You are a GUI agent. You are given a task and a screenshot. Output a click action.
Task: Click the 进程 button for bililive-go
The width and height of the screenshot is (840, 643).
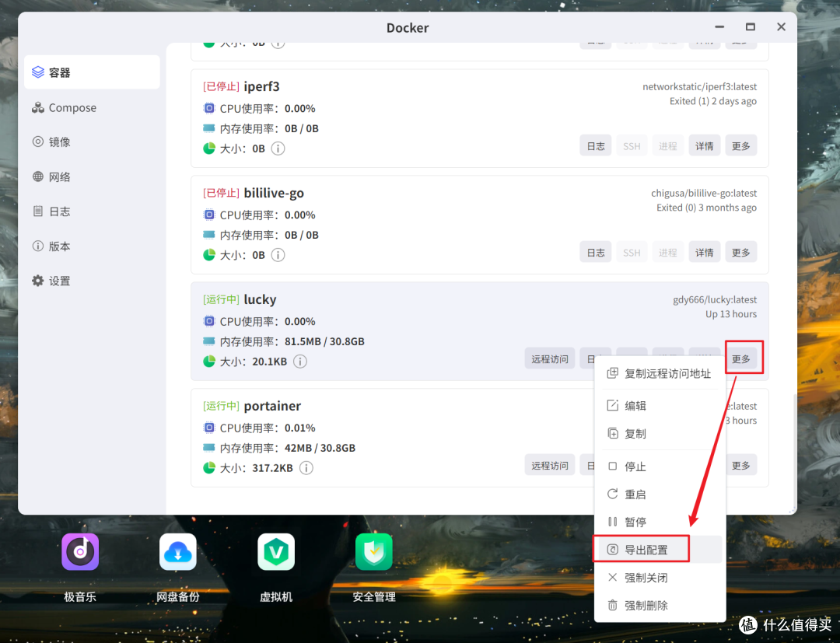[x=667, y=252]
